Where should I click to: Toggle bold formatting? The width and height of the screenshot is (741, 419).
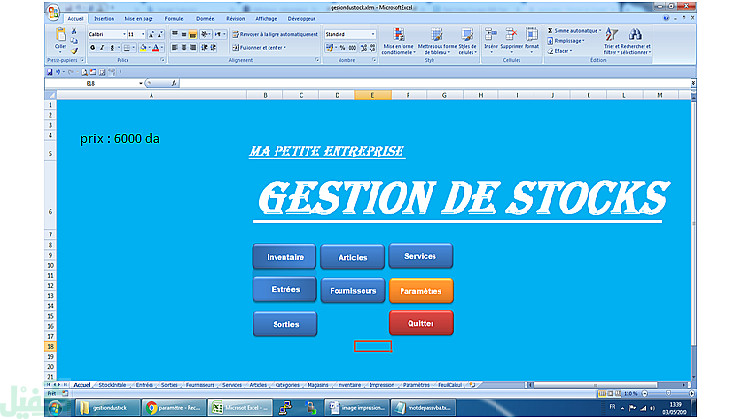pos(93,48)
